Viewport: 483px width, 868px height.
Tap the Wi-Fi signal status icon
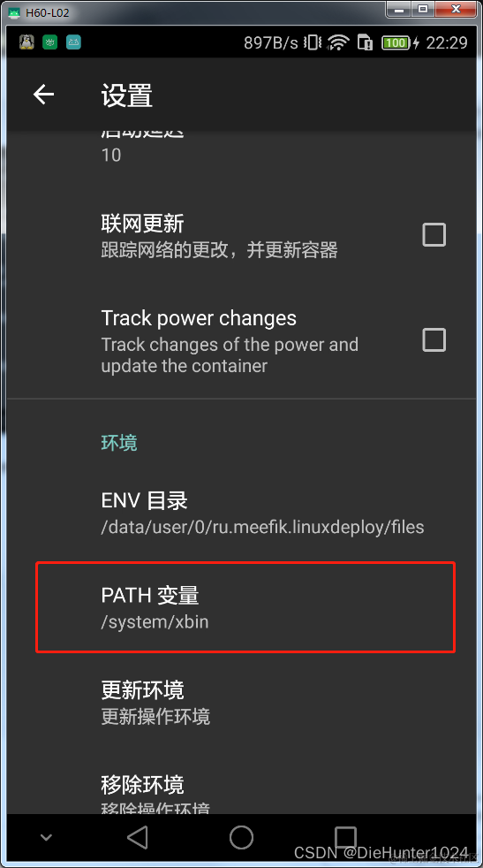338,42
